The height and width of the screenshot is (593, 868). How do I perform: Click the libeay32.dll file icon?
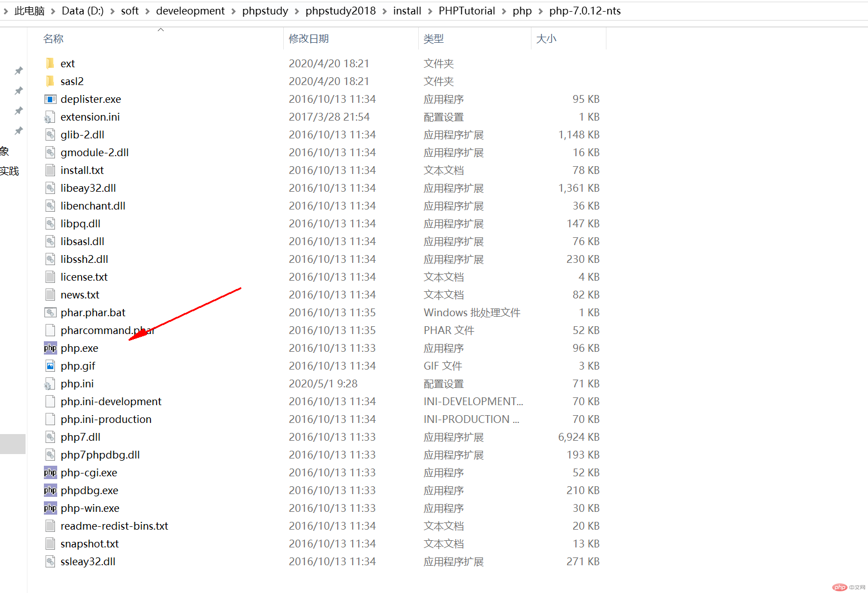[50, 188]
